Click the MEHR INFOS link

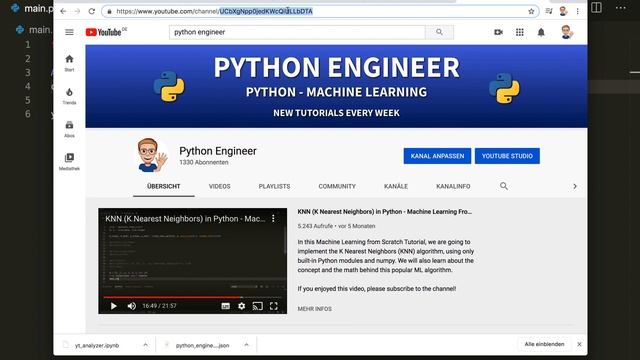click(314, 309)
